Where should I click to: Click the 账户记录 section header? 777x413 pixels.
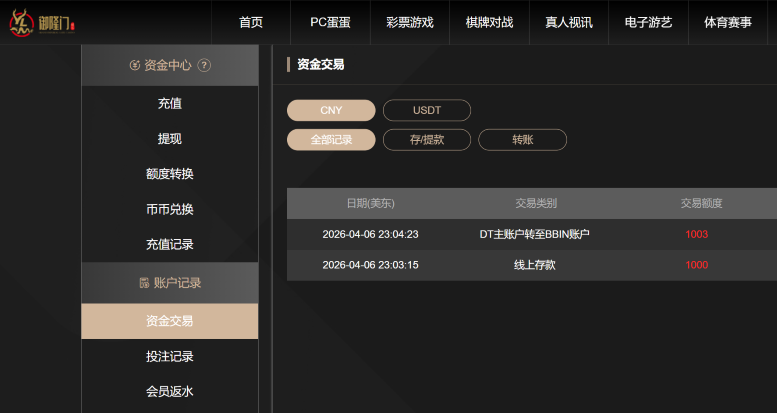pyautogui.click(x=169, y=283)
